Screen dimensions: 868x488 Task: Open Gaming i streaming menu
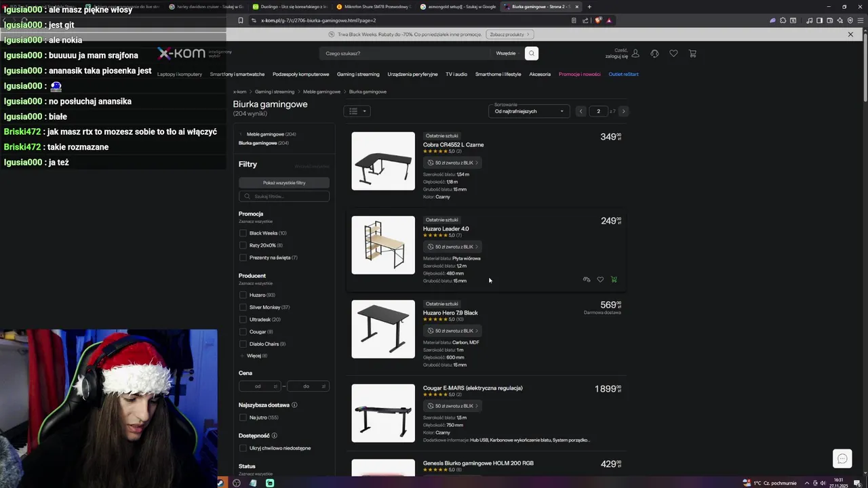tap(358, 74)
